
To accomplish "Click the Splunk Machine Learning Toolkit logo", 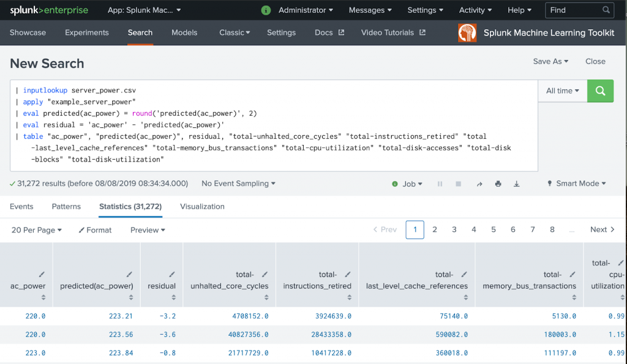I will tap(467, 33).
